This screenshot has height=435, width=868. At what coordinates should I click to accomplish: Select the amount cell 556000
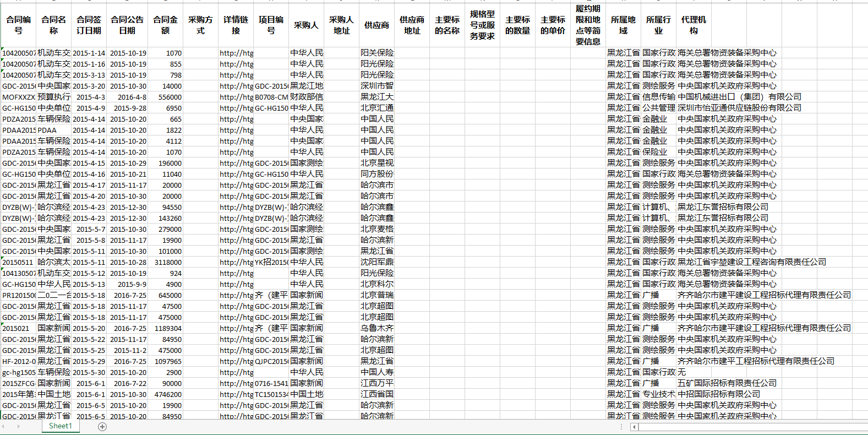tap(165, 97)
